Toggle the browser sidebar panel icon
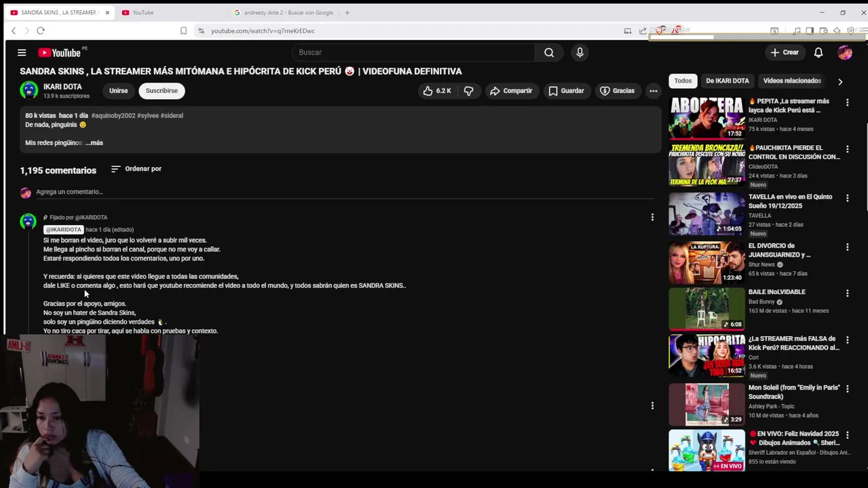This screenshot has height=488, width=868. [810, 30]
